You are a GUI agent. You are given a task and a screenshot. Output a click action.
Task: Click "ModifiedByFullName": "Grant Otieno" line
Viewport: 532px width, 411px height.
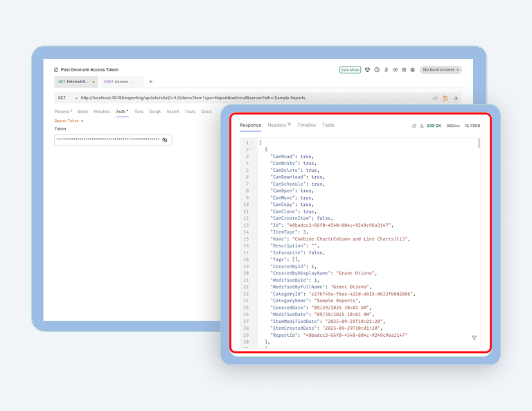coord(321,287)
